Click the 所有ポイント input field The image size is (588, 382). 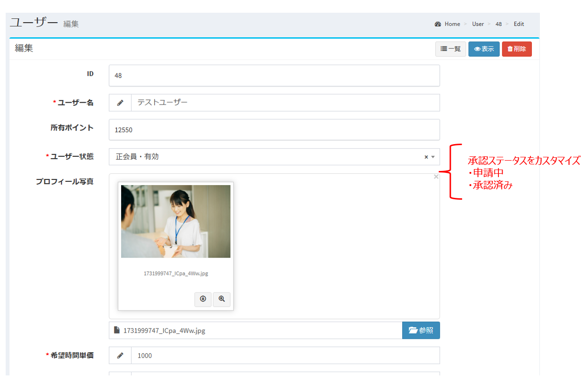coord(274,130)
